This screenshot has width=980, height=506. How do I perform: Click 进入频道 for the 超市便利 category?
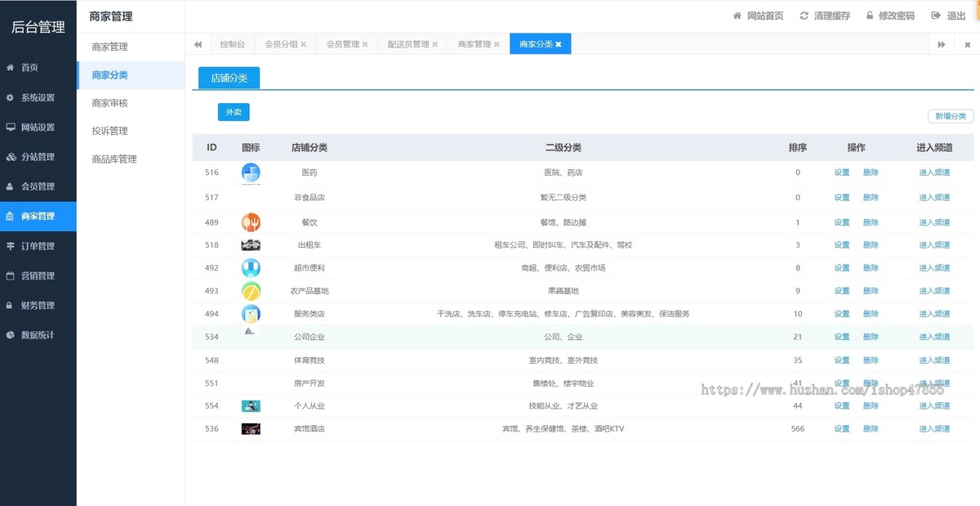(x=933, y=267)
